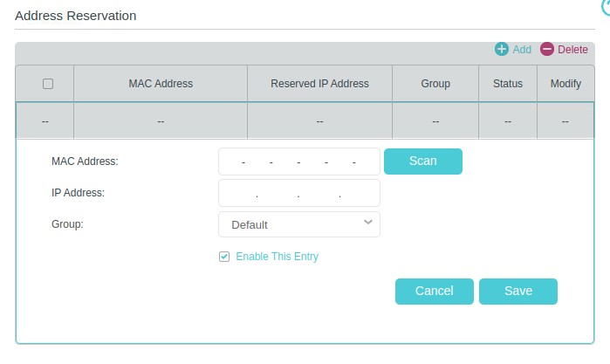Click the Delete text link
This screenshot has width=610, height=364.
572,50
